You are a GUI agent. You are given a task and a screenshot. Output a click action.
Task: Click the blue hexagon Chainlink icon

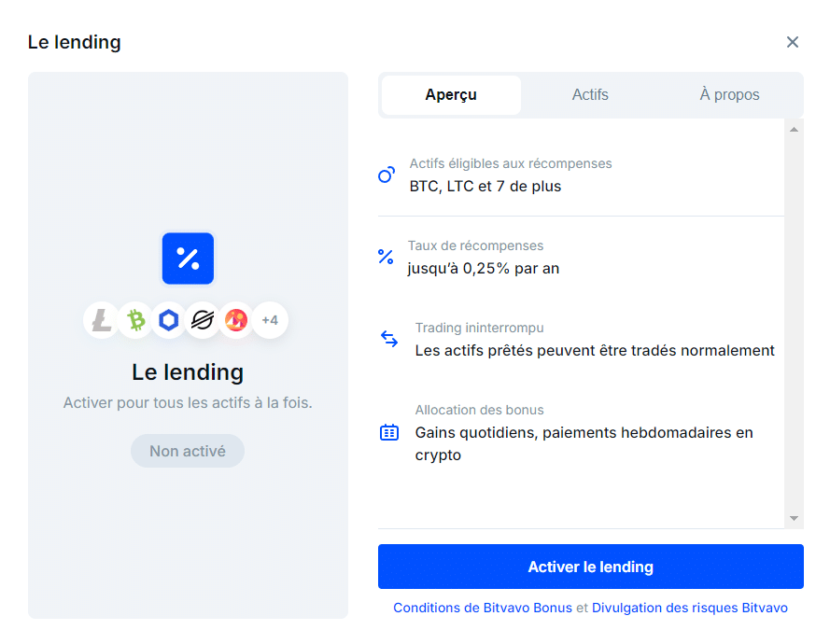[x=169, y=320]
